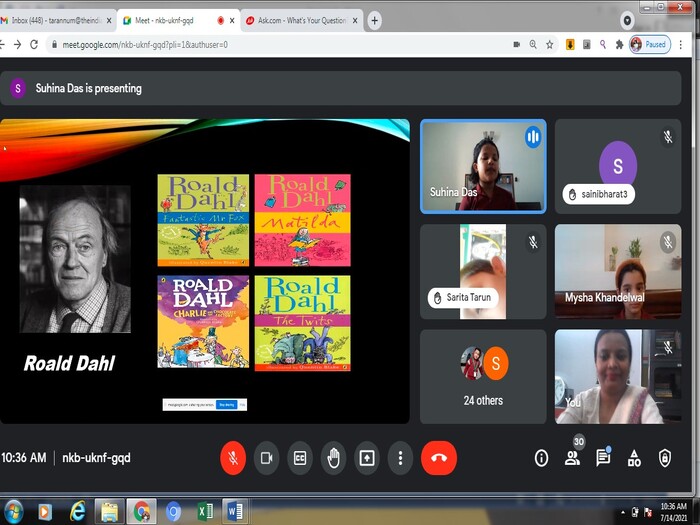Close the Ask.com tab
This screenshot has height=525, width=700.
pos(355,21)
